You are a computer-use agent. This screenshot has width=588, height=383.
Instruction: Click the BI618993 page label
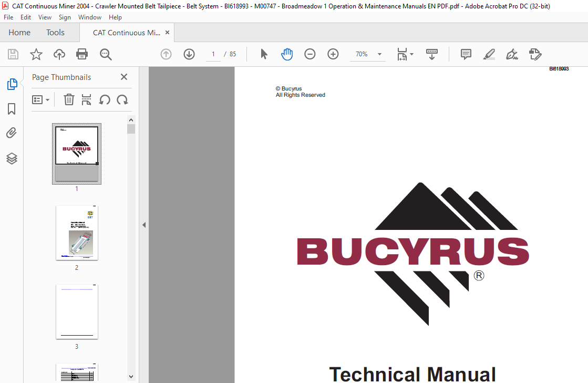click(559, 69)
